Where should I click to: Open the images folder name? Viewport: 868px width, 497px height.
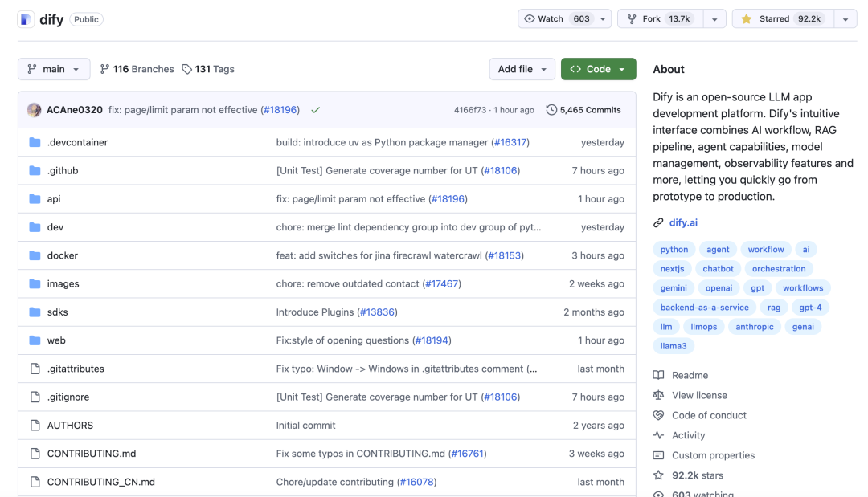coord(63,283)
